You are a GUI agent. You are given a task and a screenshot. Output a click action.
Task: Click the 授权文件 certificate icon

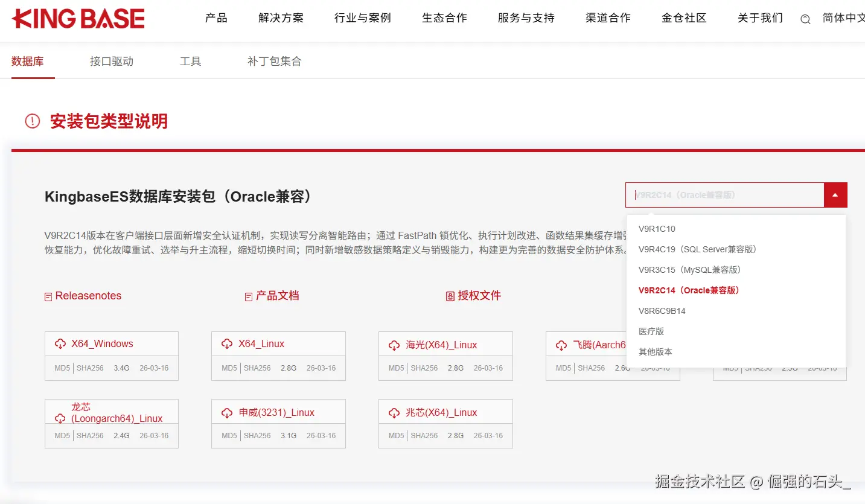[x=450, y=296]
